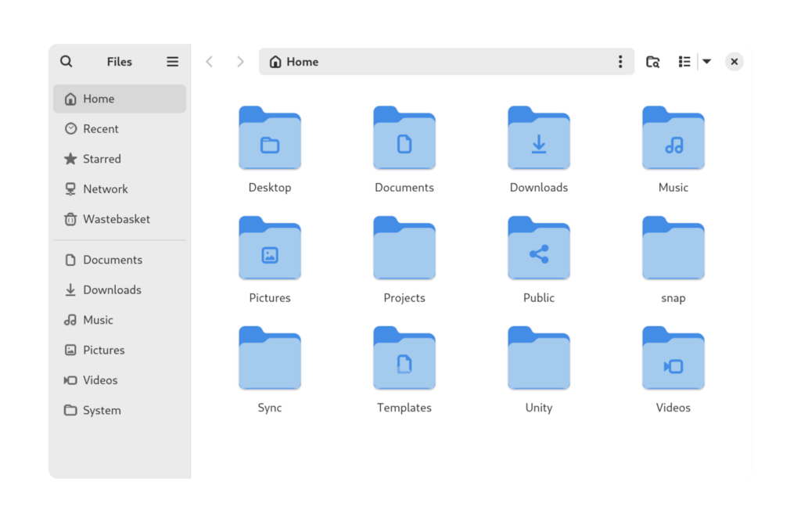
Task: Open the three-dot path bar menu
Action: click(620, 61)
